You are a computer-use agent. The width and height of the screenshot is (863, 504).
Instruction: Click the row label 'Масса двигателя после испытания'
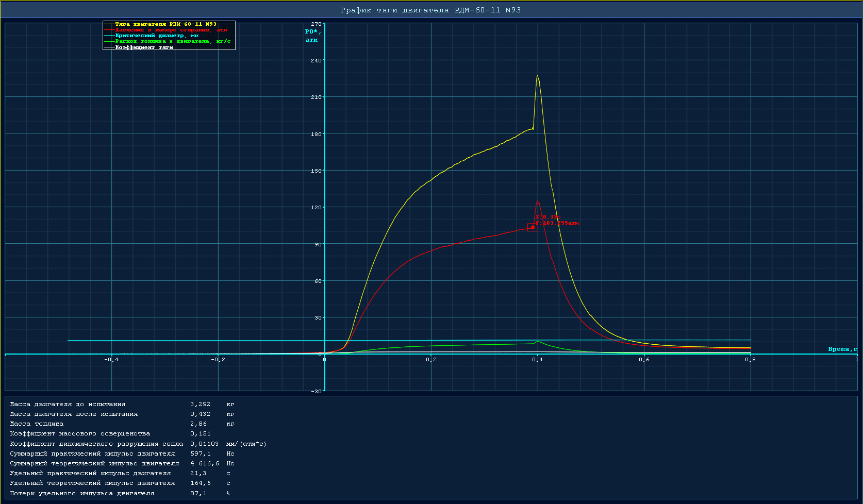tap(74, 414)
